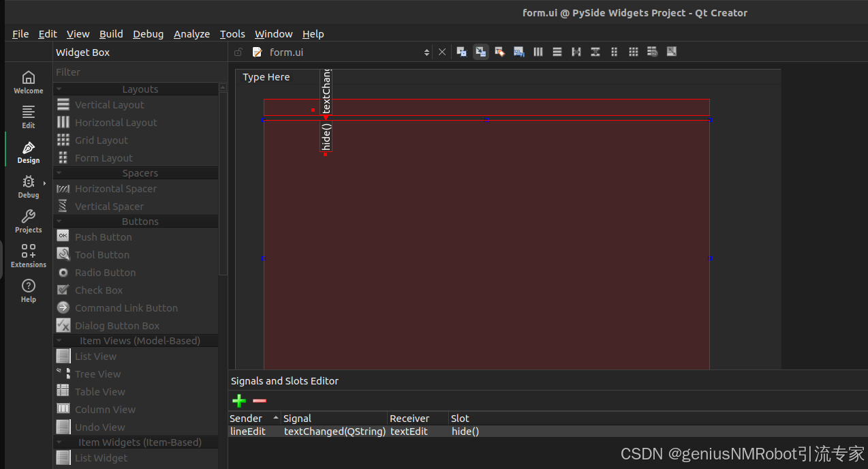868x469 pixels.
Task: Collapse the Buttons section in Widget Box
Action: tap(59, 221)
